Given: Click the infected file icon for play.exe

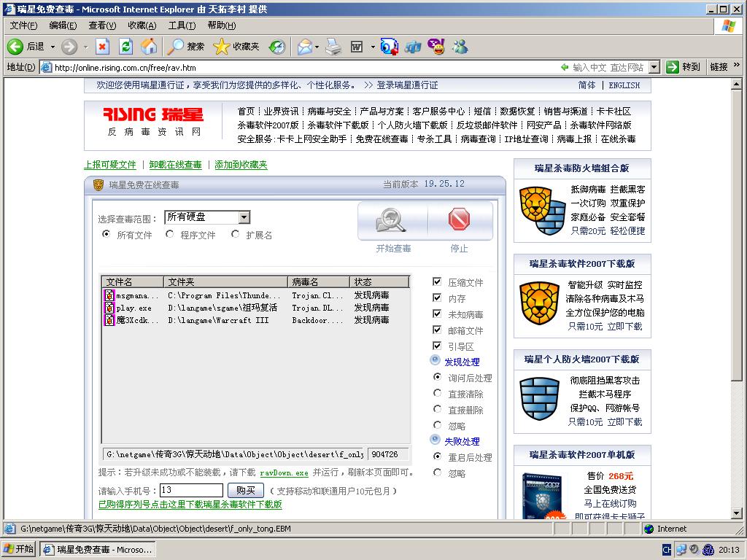Looking at the screenshot, I should coord(109,308).
